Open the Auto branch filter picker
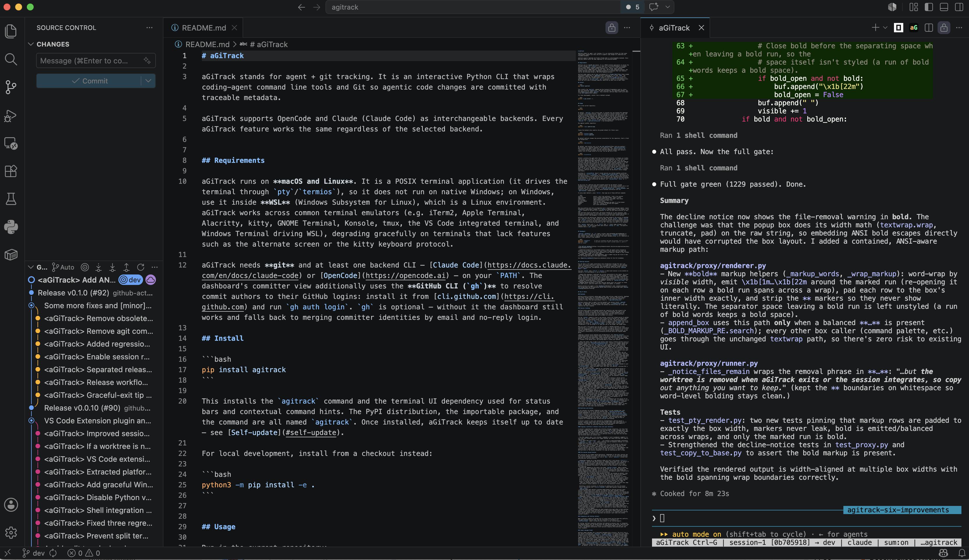The image size is (969, 560). coord(63,267)
